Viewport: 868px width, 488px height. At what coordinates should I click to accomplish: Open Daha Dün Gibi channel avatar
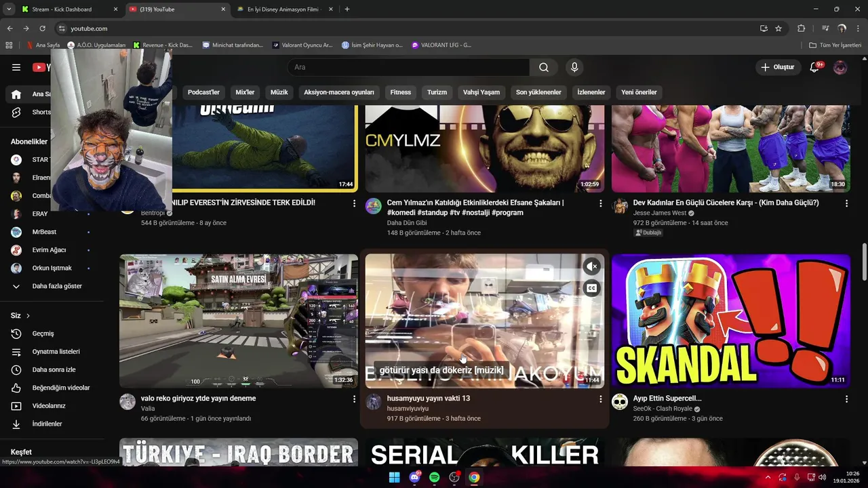click(374, 206)
